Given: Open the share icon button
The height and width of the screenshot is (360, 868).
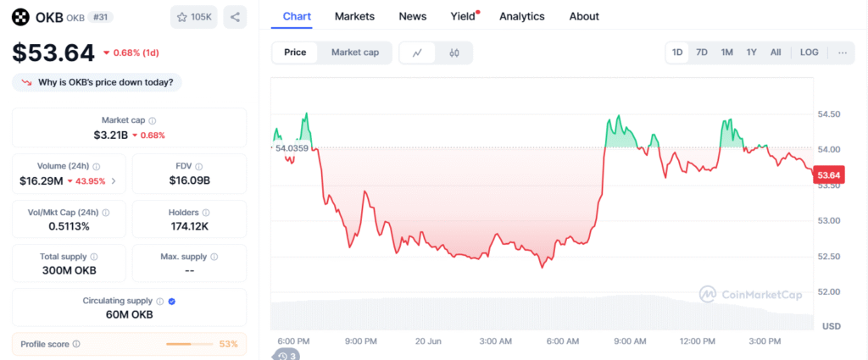Looking at the screenshot, I should click(235, 17).
